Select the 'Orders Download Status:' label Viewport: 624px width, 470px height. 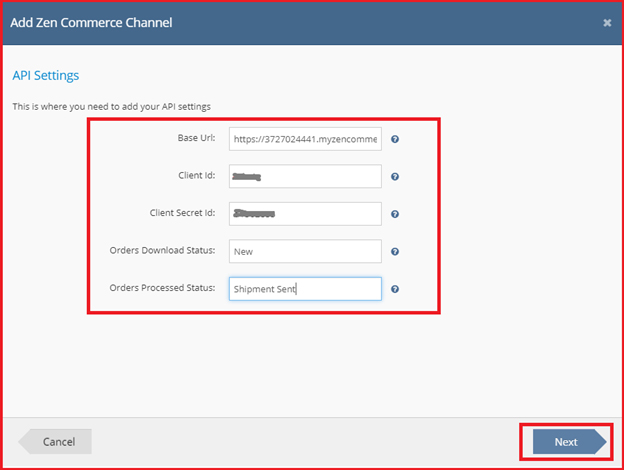point(162,250)
